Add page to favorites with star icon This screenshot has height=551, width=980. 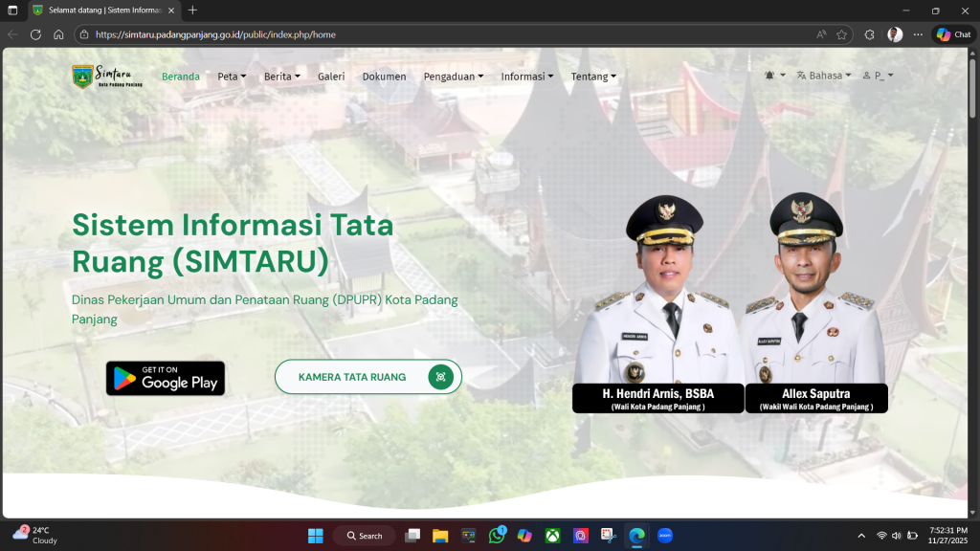pos(841,34)
